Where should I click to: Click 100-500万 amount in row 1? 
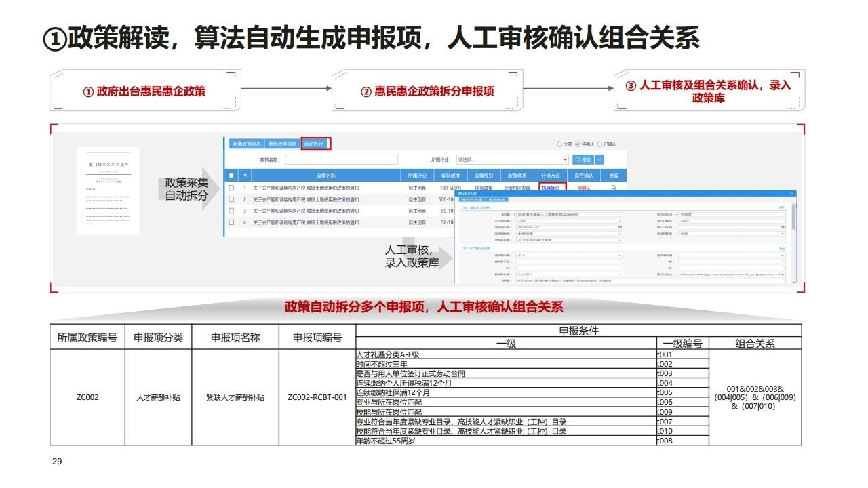click(x=451, y=188)
